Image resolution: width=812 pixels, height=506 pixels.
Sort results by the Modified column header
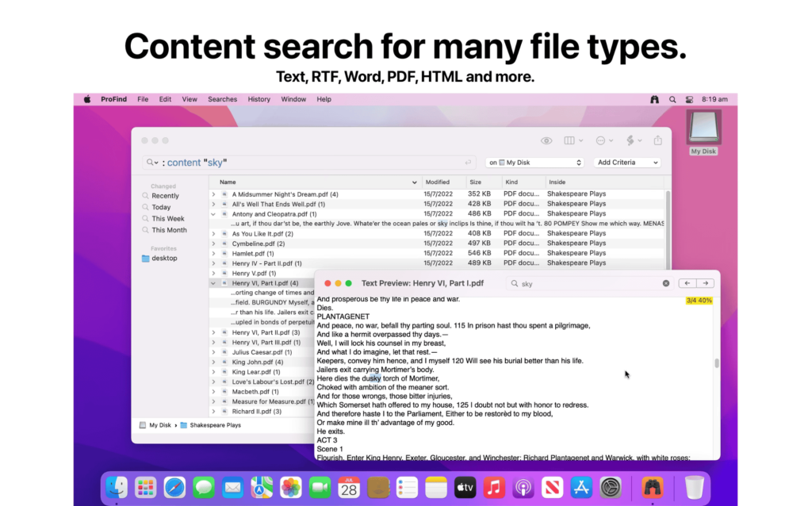(x=440, y=182)
